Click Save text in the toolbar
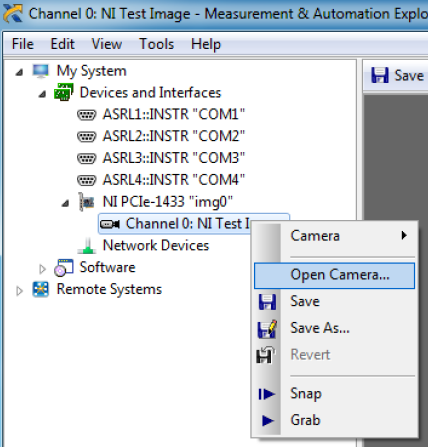This screenshot has height=447, width=428. (409, 75)
